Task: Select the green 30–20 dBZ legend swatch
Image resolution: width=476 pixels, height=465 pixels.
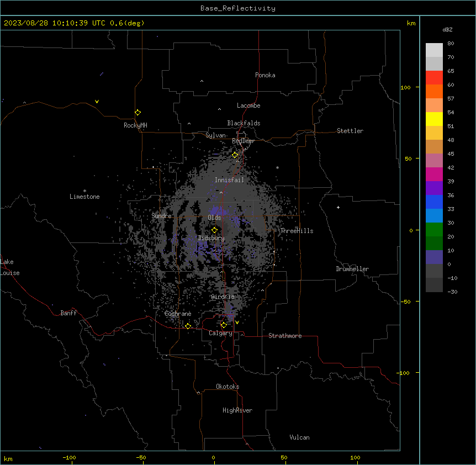Action: (x=434, y=230)
